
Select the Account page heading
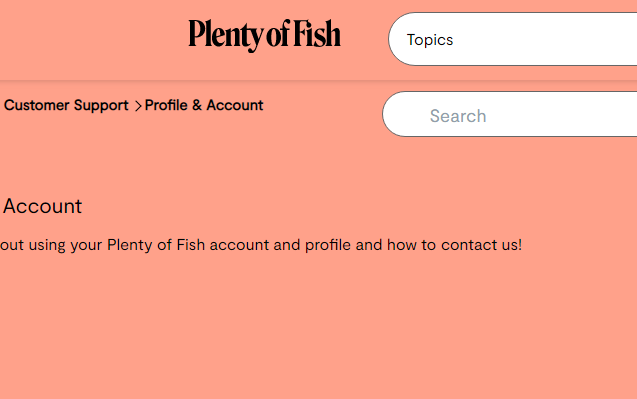click(x=42, y=206)
